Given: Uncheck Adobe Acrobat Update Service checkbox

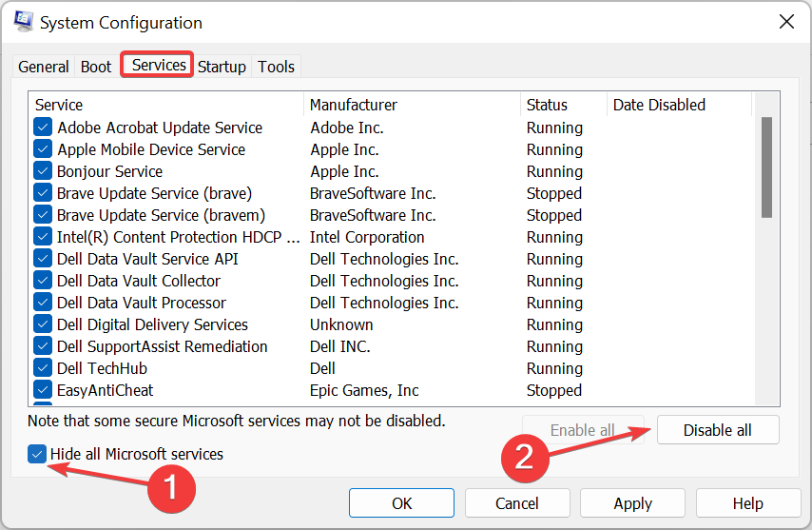Looking at the screenshot, I should (x=43, y=128).
